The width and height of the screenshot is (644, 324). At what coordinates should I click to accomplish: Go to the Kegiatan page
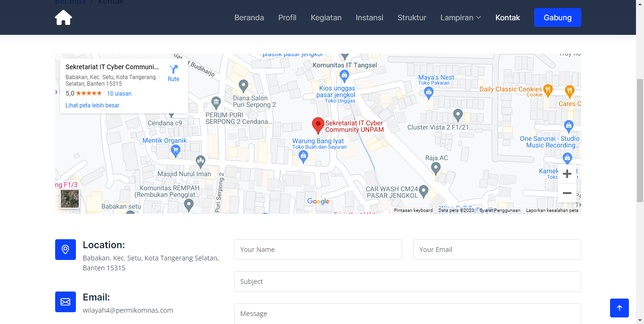[x=326, y=17]
